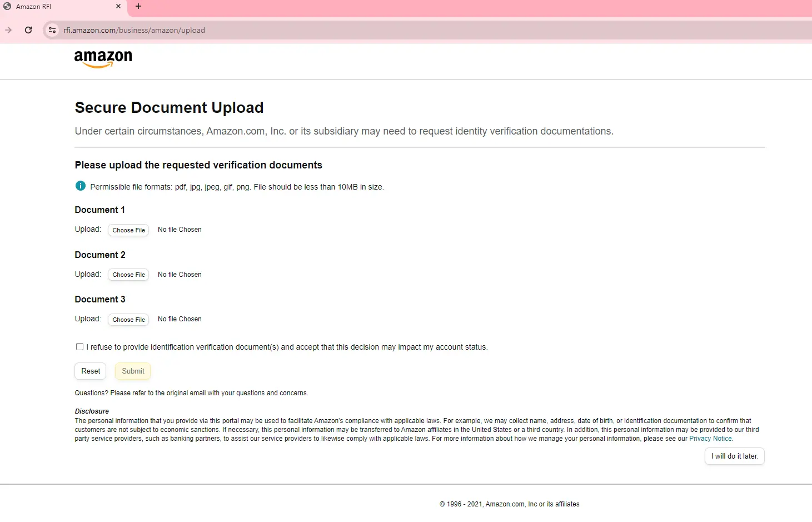Go forward with browser arrow
This screenshot has height=522, width=812.
click(x=8, y=30)
